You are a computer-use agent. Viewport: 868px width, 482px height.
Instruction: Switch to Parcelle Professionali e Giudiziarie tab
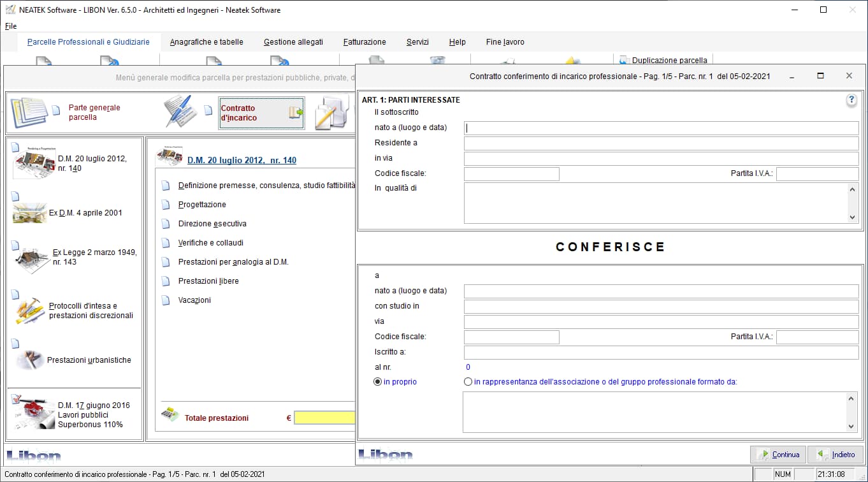pyautogui.click(x=89, y=42)
